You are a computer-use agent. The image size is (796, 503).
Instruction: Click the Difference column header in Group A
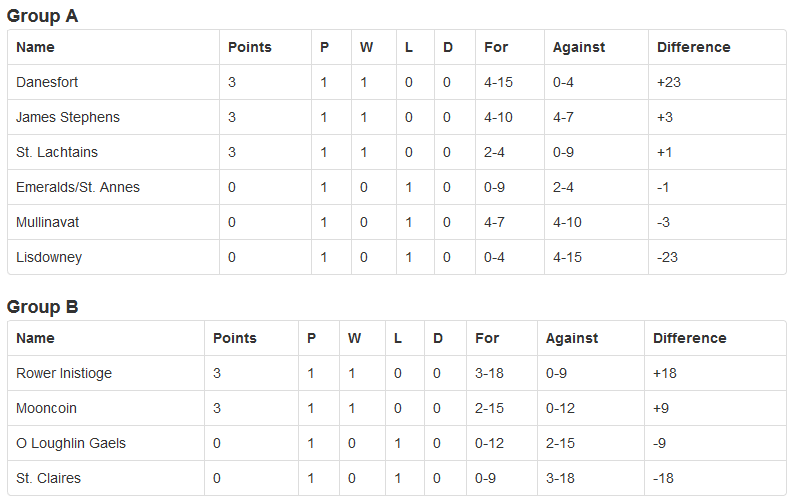tap(693, 47)
